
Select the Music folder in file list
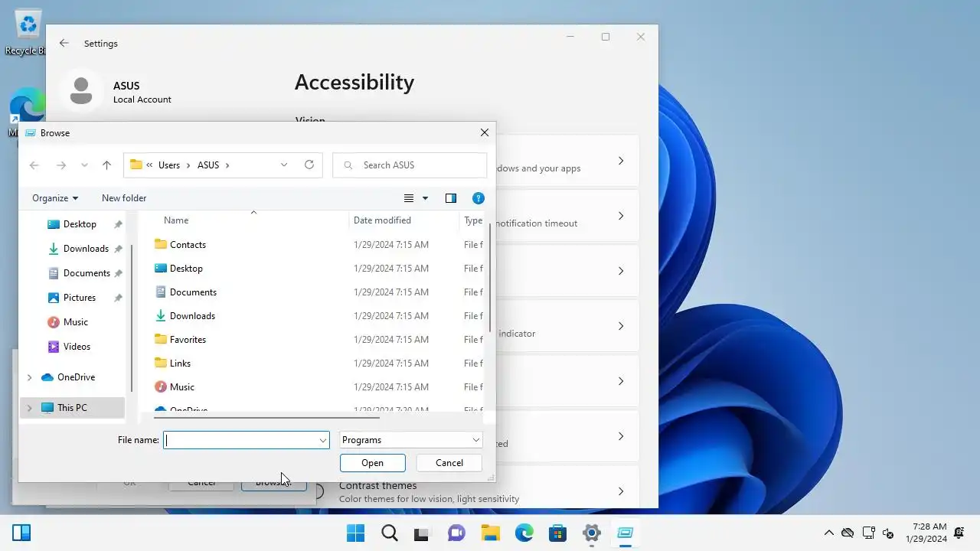pos(182,387)
